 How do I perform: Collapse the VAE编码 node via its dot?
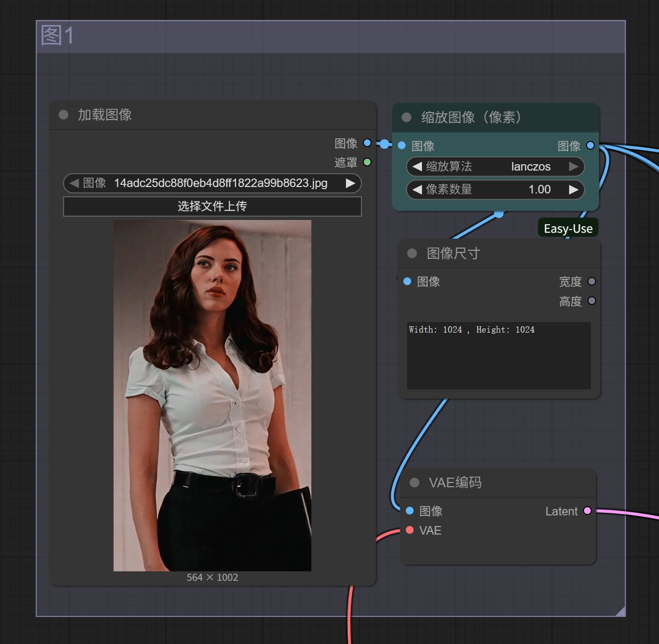point(415,482)
